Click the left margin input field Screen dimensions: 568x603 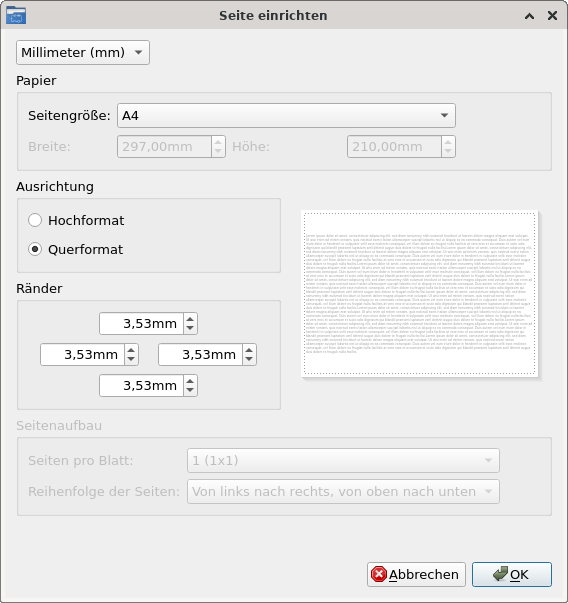pyautogui.click(x=82, y=355)
